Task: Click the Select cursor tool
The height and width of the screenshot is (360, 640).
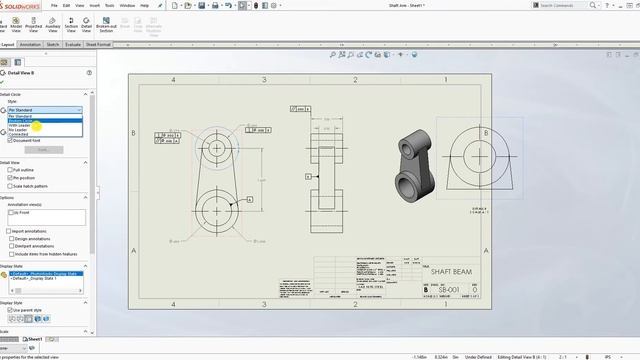Action: 242,6
